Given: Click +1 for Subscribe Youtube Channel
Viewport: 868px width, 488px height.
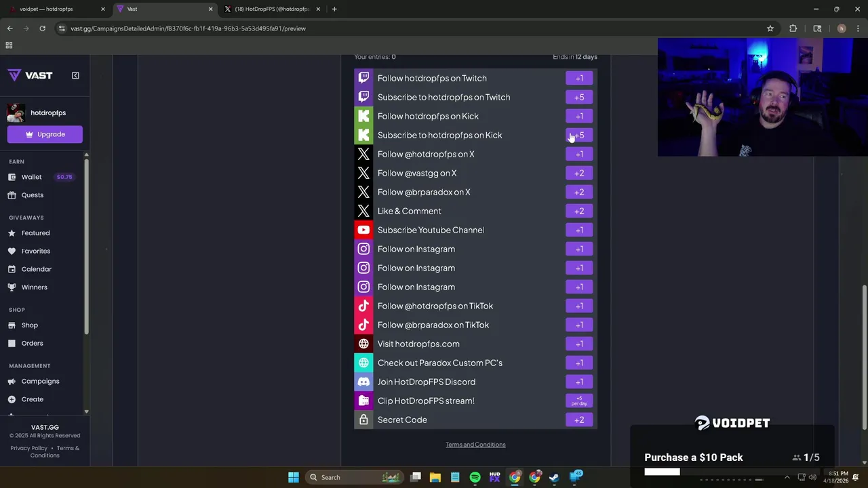Looking at the screenshot, I should pyautogui.click(x=579, y=230).
